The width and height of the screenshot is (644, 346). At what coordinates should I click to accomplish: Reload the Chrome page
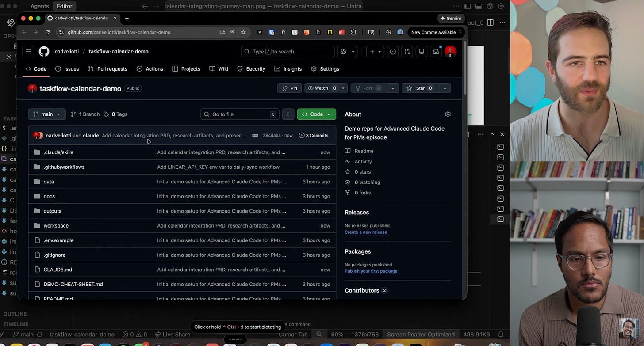pos(47,32)
